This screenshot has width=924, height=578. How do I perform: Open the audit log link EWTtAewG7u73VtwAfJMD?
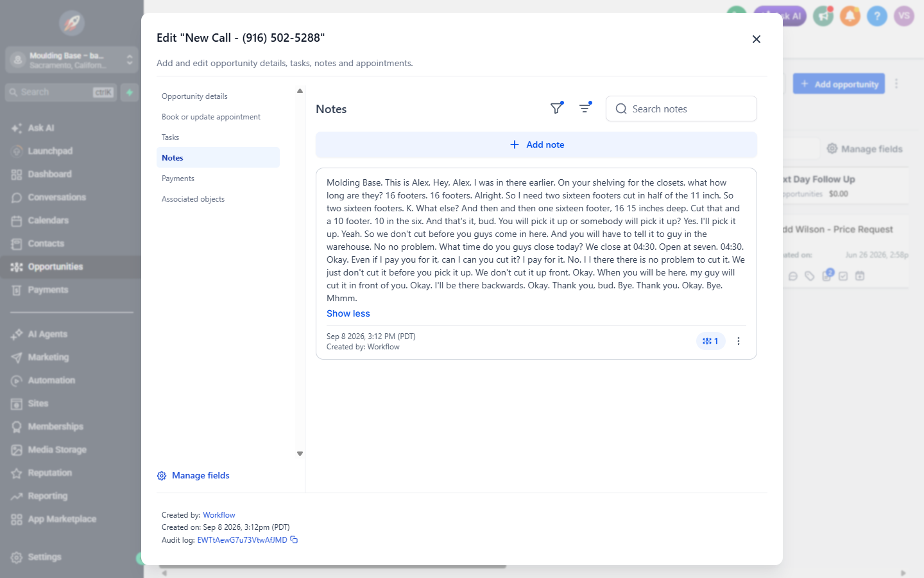coord(242,540)
